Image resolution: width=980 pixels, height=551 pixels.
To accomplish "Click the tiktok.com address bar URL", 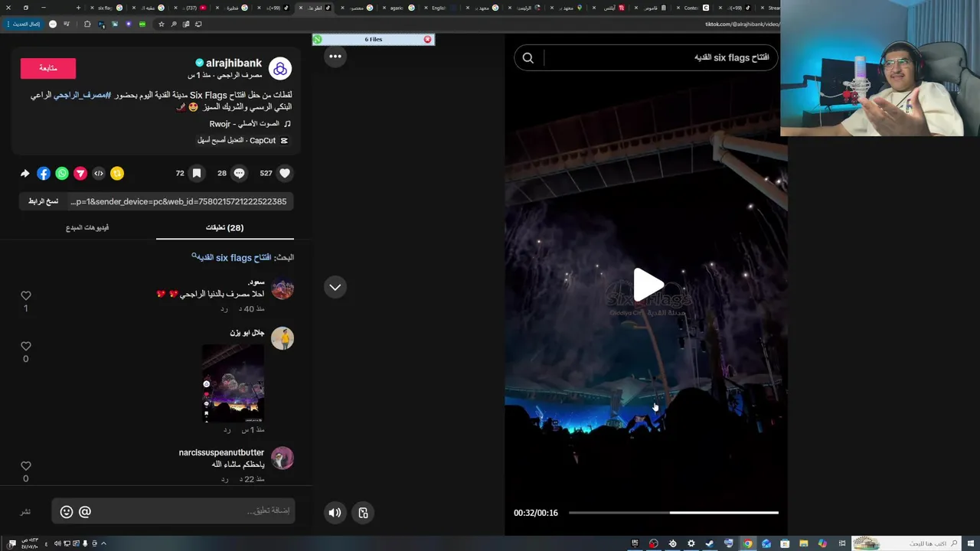I will pyautogui.click(x=742, y=24).
